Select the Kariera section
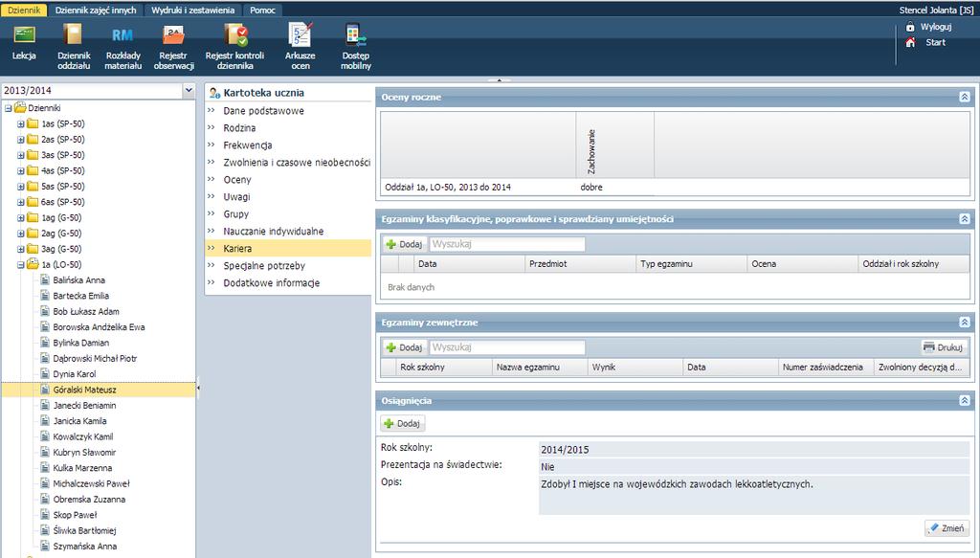 [x=288, y=248]
